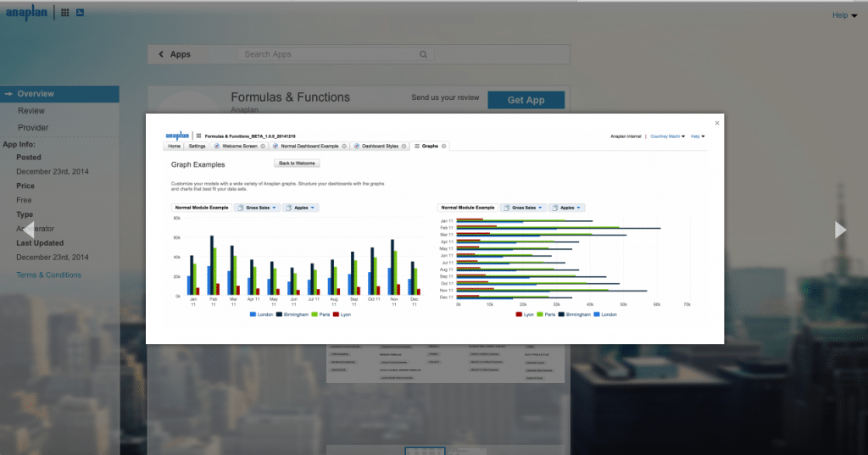Switch to Normal Dashboard Example tab in preview
Viewport: 868px width, 455px height.
(x=309, y=146)
